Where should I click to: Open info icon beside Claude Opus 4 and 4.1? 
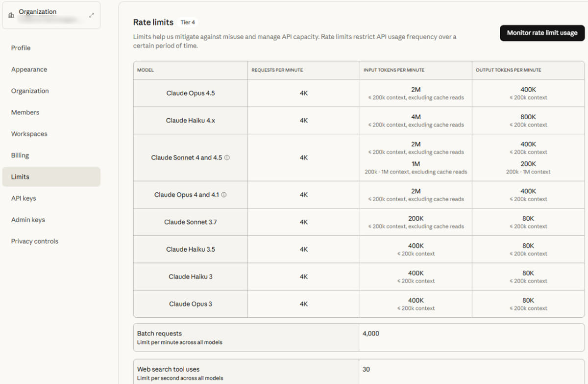tap(224, 195)
